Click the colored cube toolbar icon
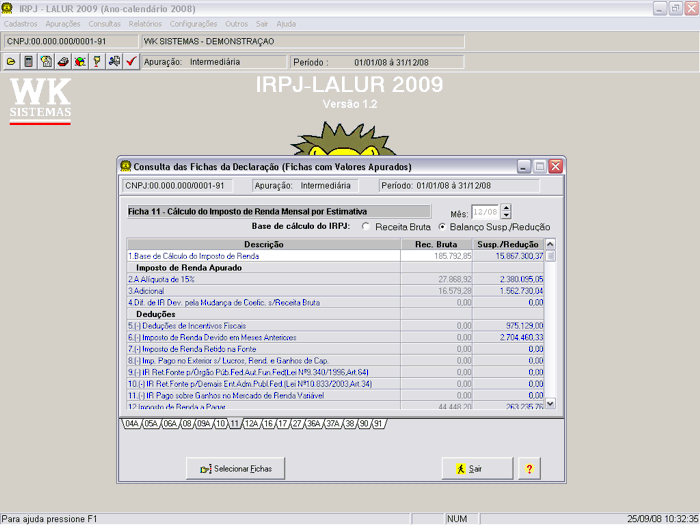The image size is (700, 525). [x=80, y=61]
